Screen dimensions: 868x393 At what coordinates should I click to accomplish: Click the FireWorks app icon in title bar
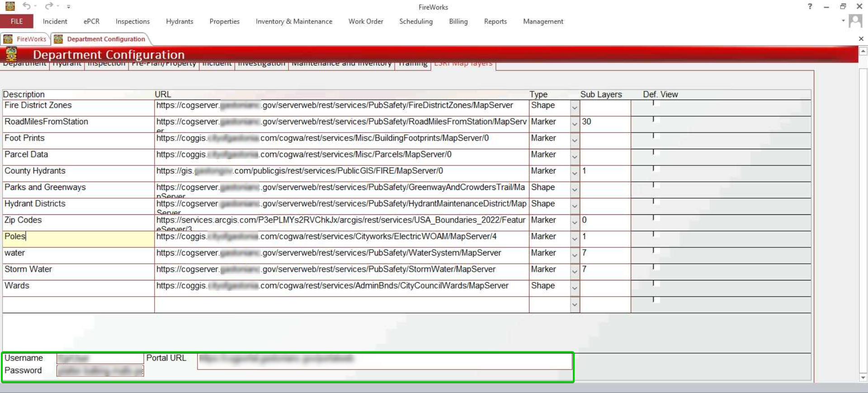(x=9, y=6)
